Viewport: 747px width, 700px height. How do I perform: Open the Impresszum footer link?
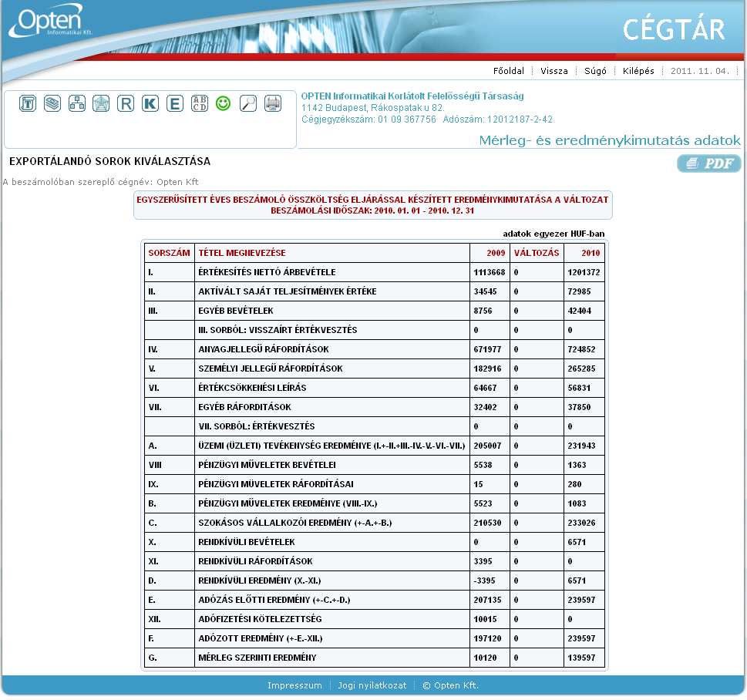[294, 685]
